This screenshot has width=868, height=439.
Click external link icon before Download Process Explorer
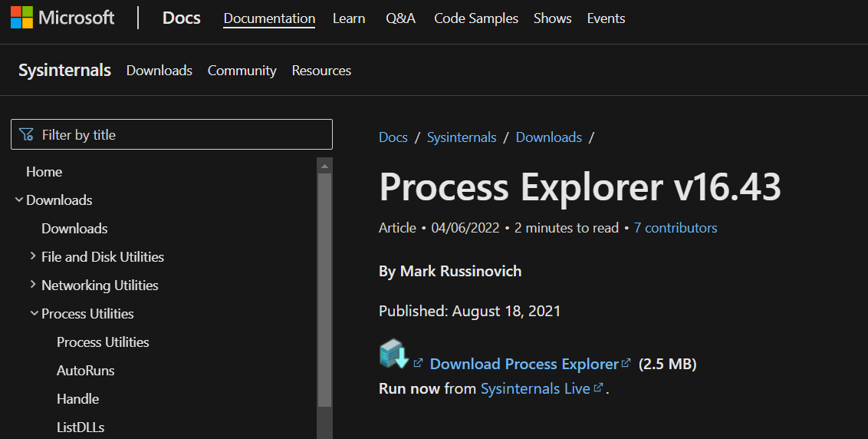tap(418, 363)
